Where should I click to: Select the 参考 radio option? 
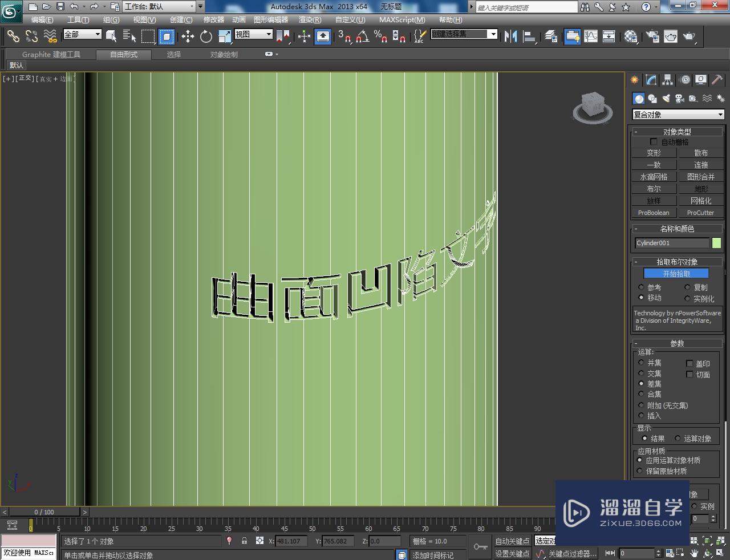pos(641,287)
